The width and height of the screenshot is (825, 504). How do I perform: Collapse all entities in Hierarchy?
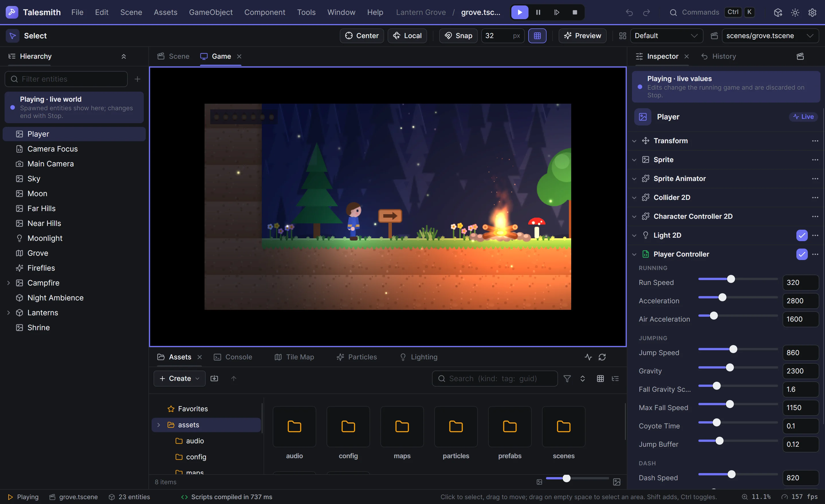[123, 56]
